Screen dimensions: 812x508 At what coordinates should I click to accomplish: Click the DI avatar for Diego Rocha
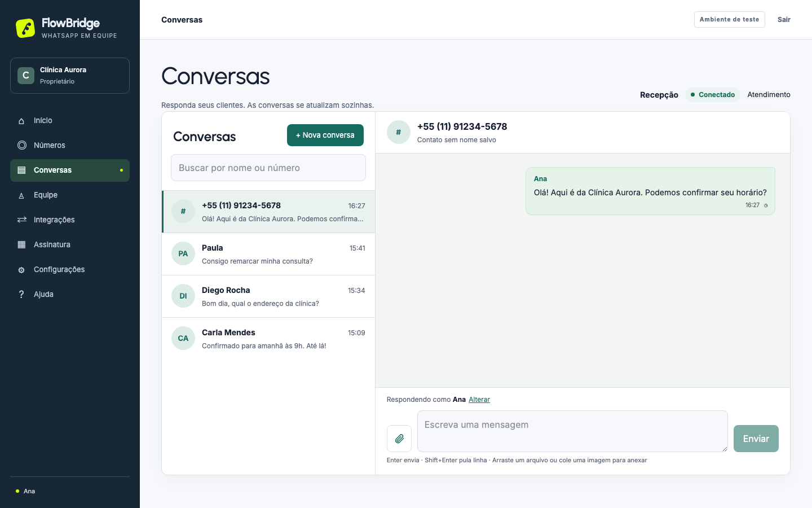183,296
